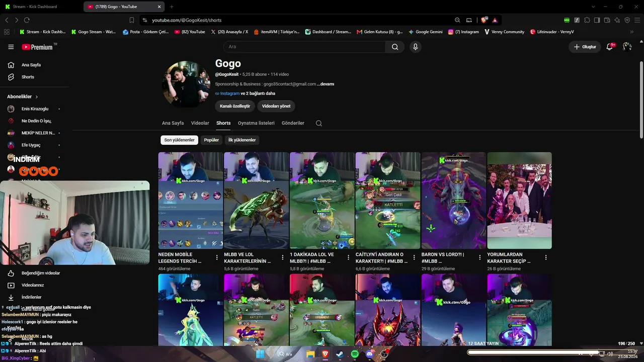Viewport: 644px width, 362px height.
Task: Expand channel description with ...devamı
Action: point(326,84)
